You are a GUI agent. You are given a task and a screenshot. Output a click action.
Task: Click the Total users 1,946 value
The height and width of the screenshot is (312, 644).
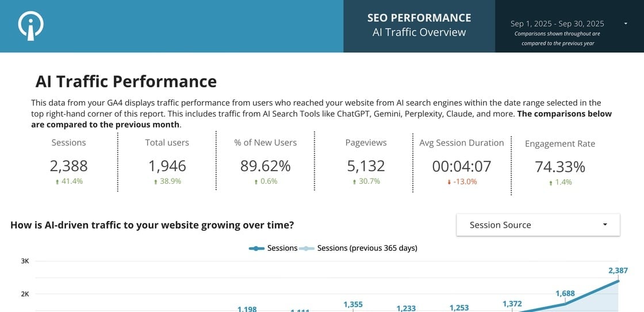tap(167, 166)
